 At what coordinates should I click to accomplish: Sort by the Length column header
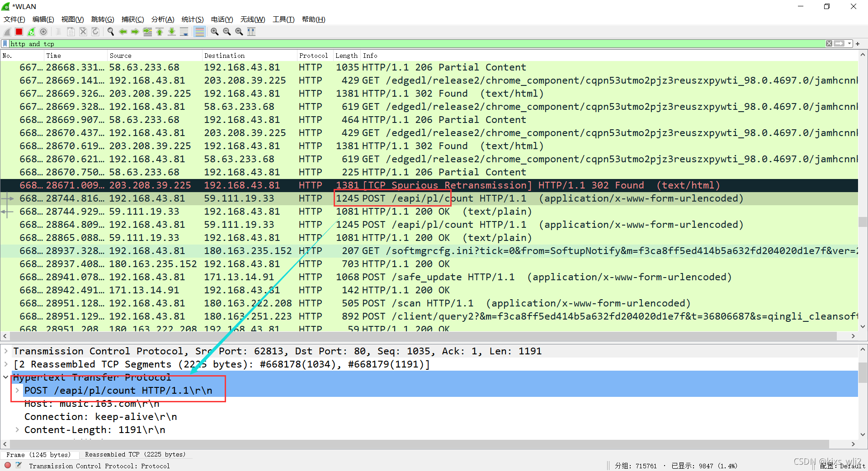tap(346, 56)
